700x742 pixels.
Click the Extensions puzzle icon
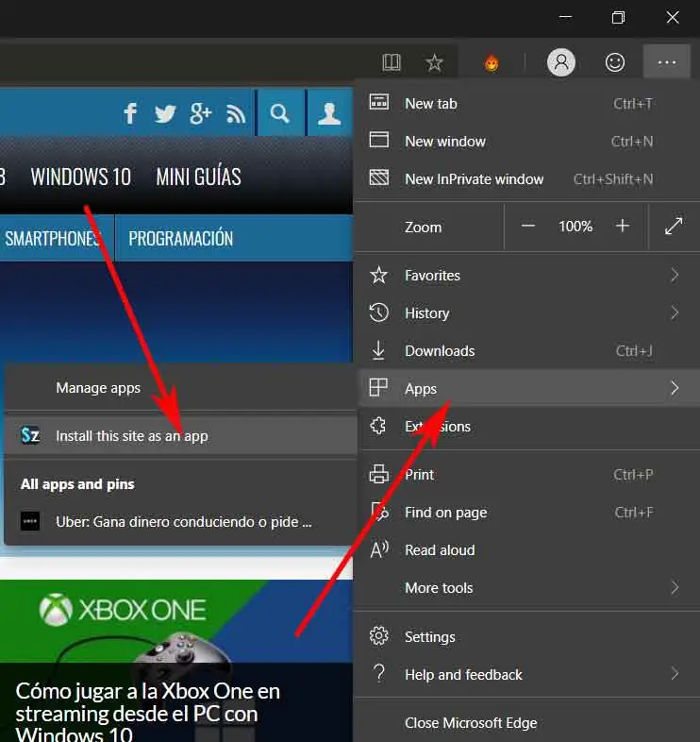378,426
